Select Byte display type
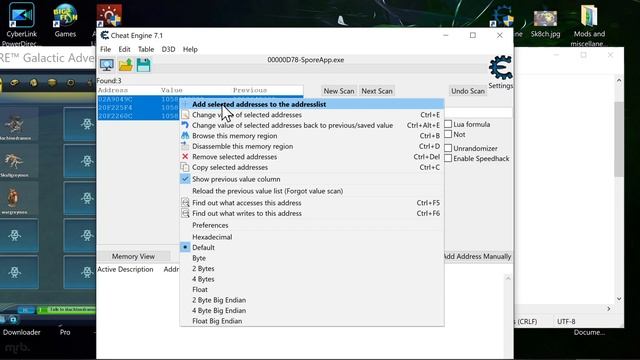 click(312, 258)
